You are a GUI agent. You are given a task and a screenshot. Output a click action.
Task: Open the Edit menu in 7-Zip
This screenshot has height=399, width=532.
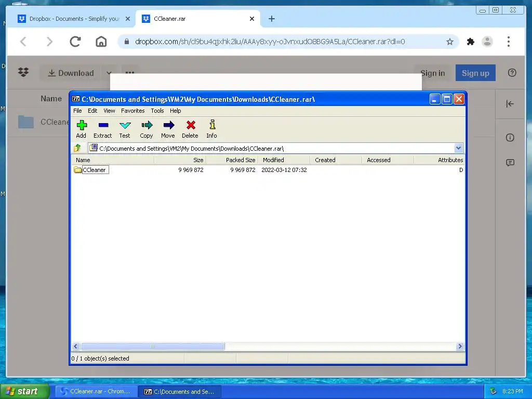[x=92, y=111]
